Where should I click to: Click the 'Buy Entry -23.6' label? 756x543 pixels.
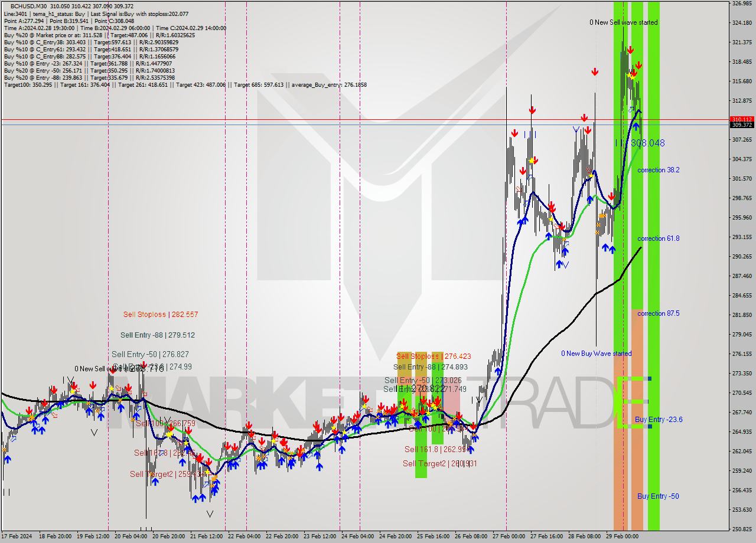[659, 420]
